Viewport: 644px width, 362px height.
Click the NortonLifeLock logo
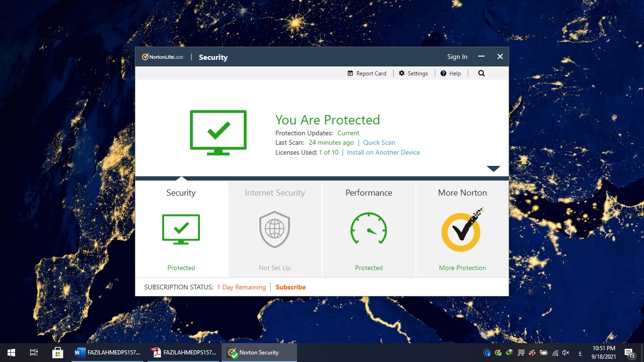click(x=163, y=57)
